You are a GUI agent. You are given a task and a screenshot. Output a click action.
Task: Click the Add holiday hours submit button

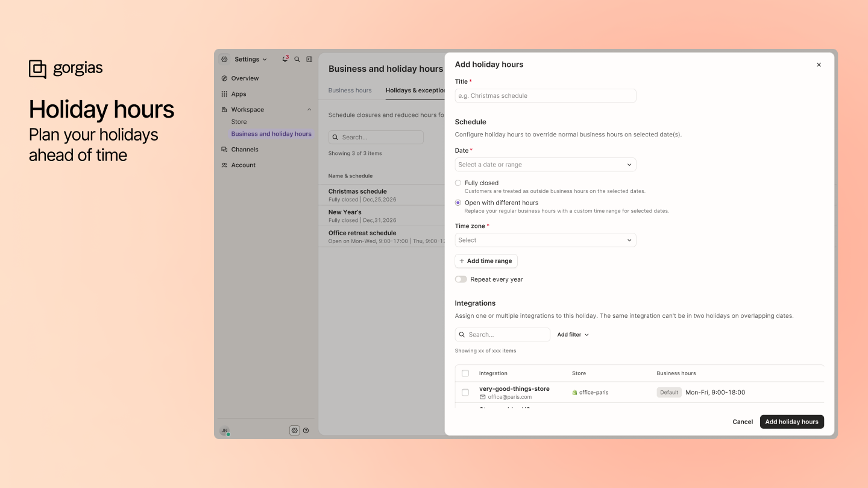(792, 422)
